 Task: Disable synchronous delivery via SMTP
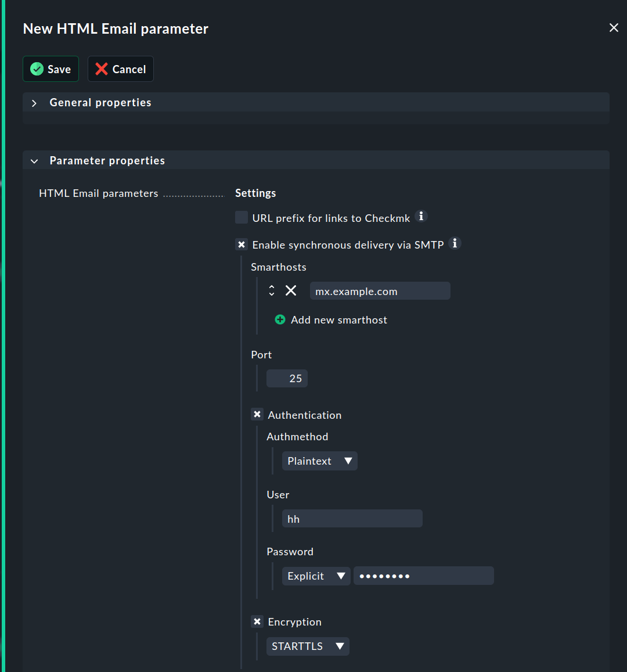coord(241,244)
